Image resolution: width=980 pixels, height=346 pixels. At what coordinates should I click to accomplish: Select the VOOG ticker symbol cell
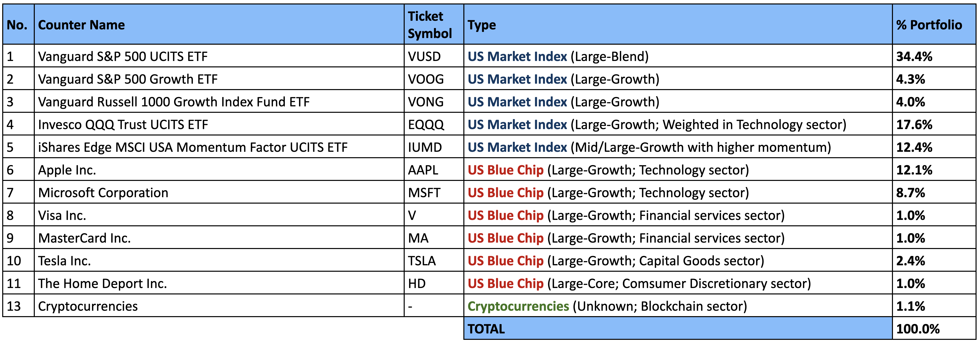[x=426, y=79]
